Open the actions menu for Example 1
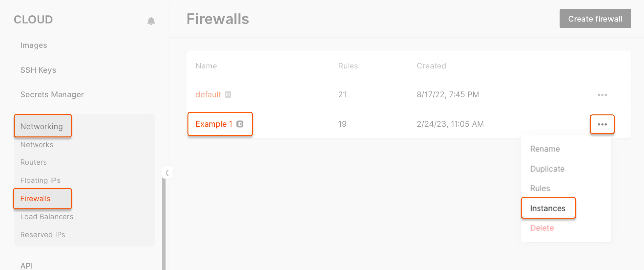The image size is (644, 270). 602,124
